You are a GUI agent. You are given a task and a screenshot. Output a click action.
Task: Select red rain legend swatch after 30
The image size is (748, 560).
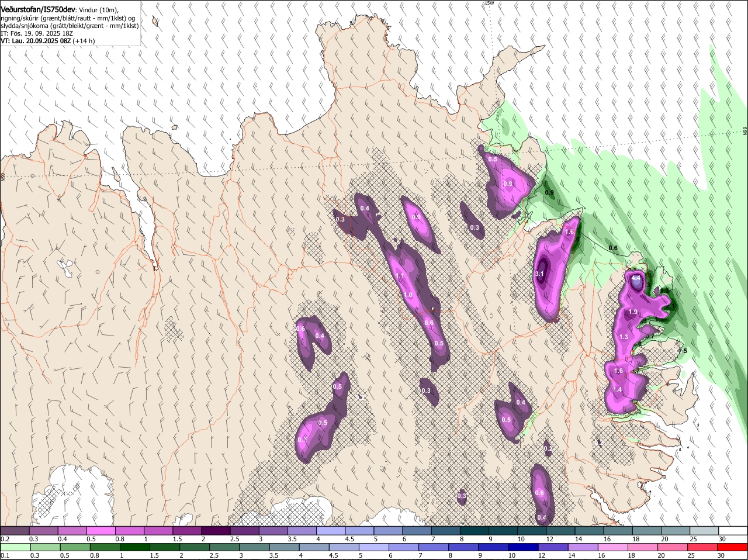coord(733,547)
